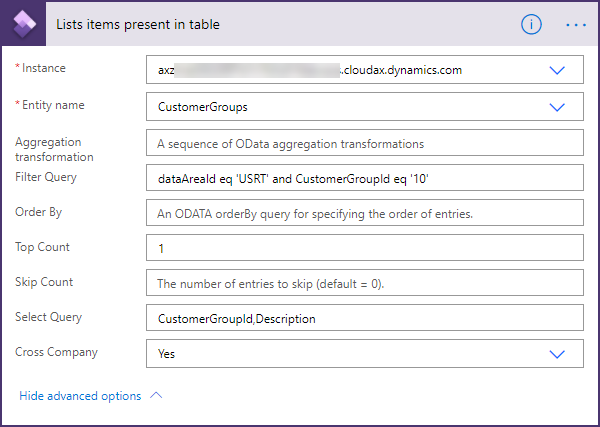Click the Filter Query field
Viewport: 600px width, 427px height.
(365, 178)
